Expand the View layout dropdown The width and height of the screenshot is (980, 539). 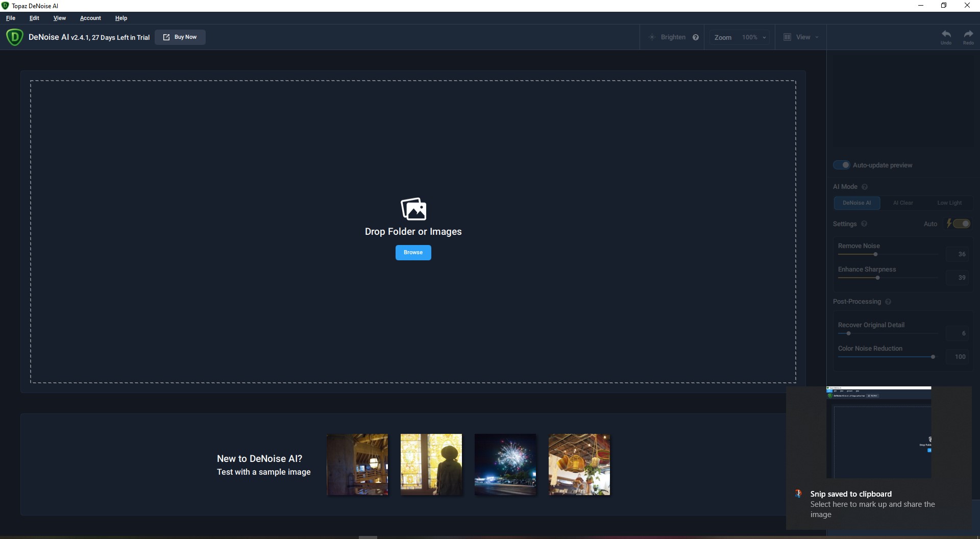click(x=802, y=37)
